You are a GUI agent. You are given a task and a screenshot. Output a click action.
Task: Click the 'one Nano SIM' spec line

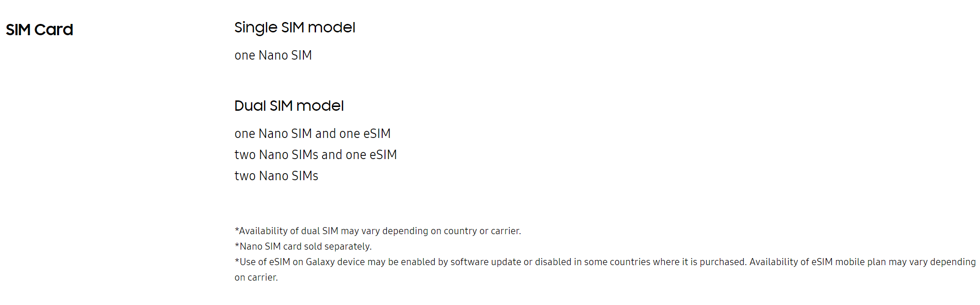click(x=273, y=55)
